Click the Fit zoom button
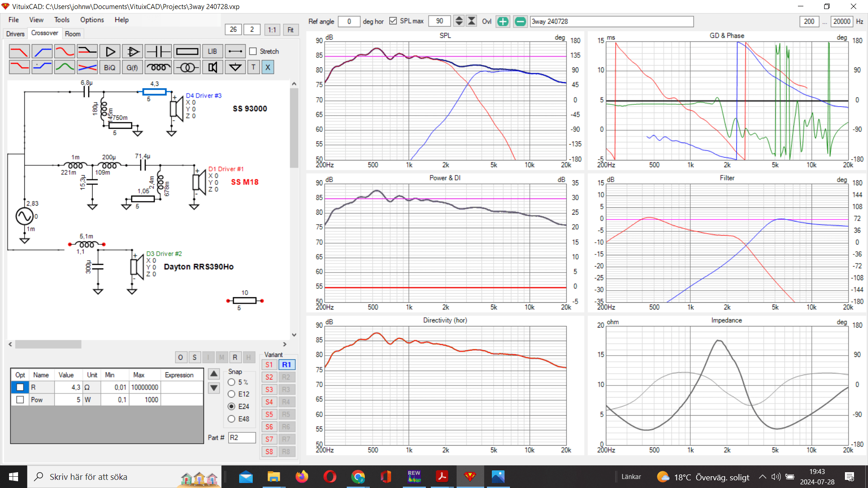The width and height of the screenshot is (868, 488). coord(290,30)
